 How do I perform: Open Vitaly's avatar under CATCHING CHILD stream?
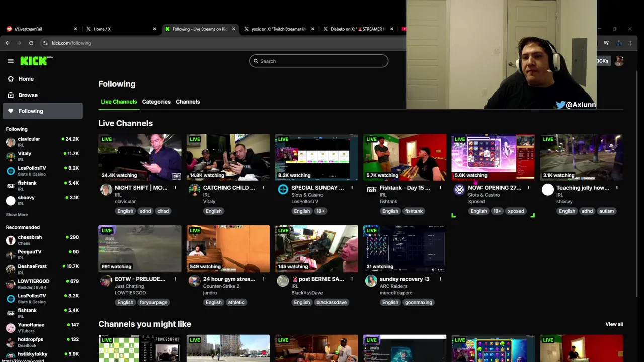194,190
